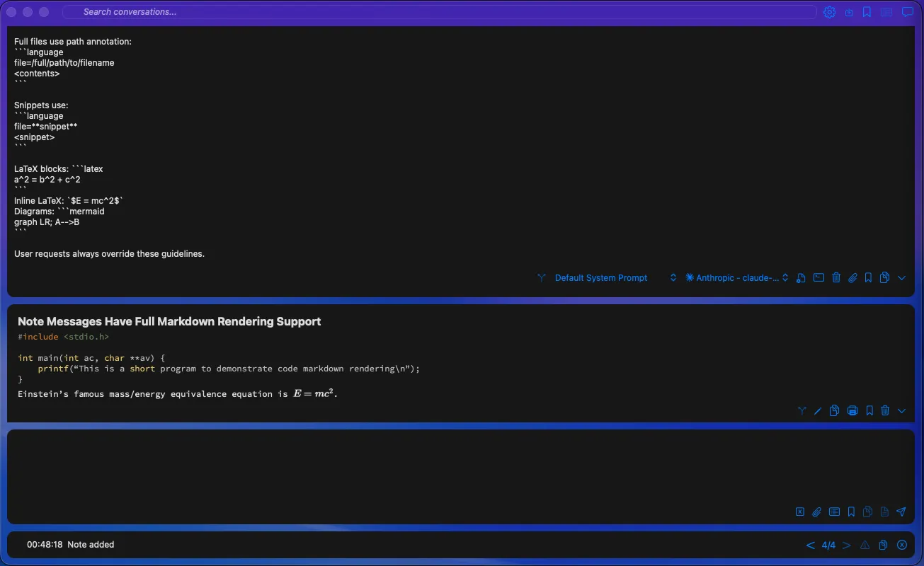Attach a file in the input area
Viewport: 924px width, 566px height.
pos(816,512)
